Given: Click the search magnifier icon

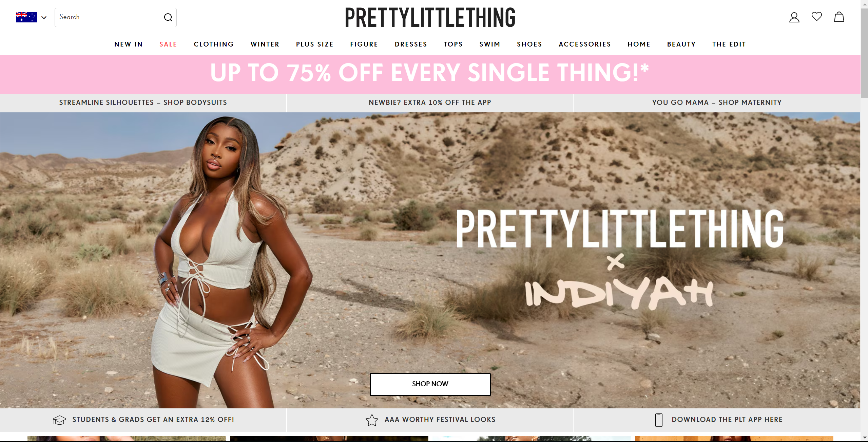Looking at the screenshot, I should [168, 17].
